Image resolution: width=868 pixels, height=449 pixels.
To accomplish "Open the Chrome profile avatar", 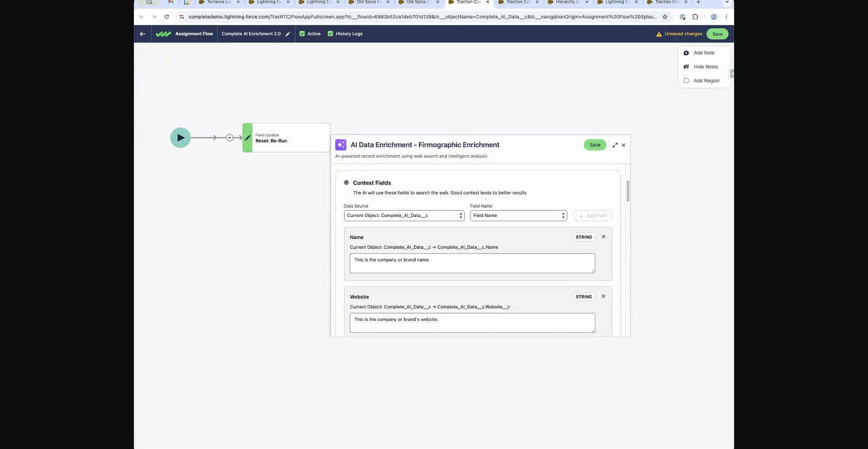I will 714,17.
